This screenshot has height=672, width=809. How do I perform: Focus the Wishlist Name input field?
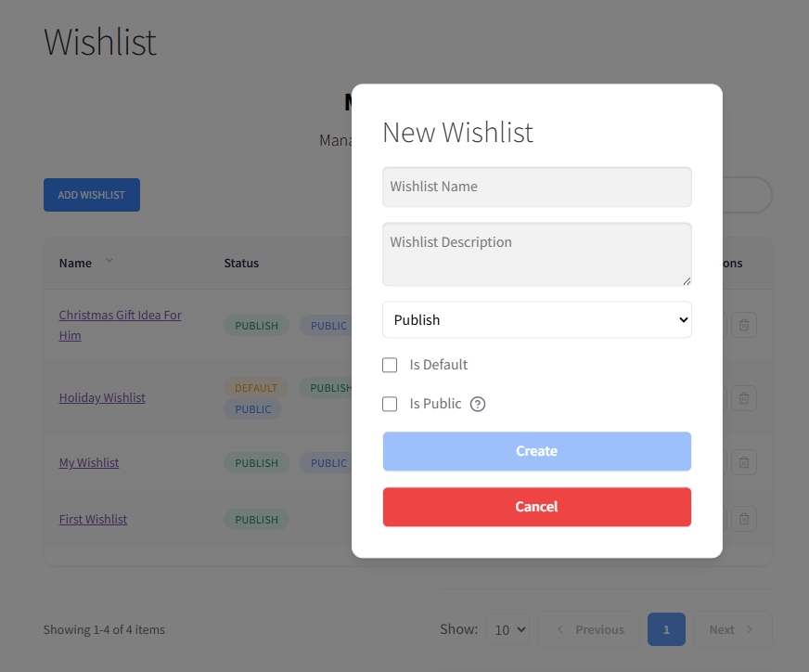point(536,187)
